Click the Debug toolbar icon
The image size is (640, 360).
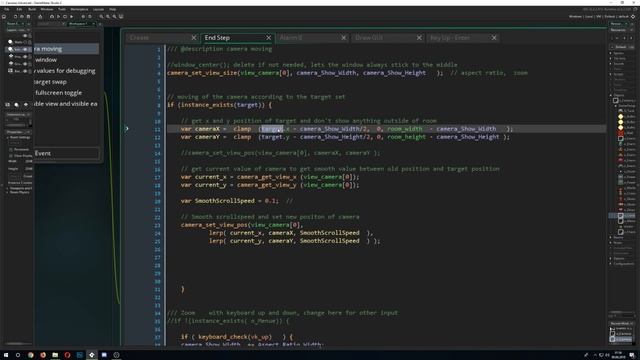point(52,17)
